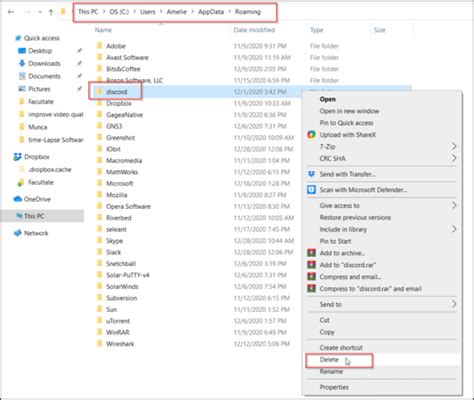The height and width of the screenshot is (400, 474).
Task: Sort by the Type column header
Action: (x=317, y=30)
